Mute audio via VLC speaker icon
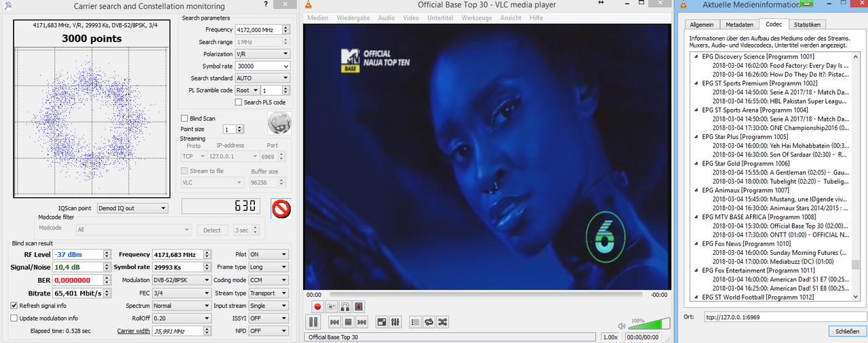 (x=622, y=325)
